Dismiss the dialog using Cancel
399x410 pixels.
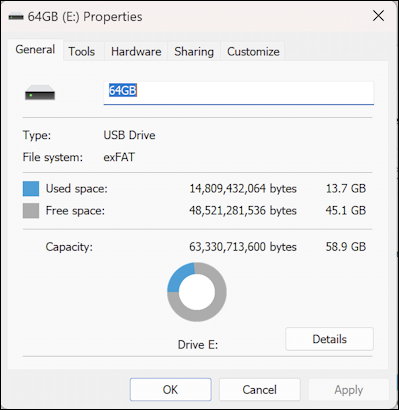(x=259, y=389)
